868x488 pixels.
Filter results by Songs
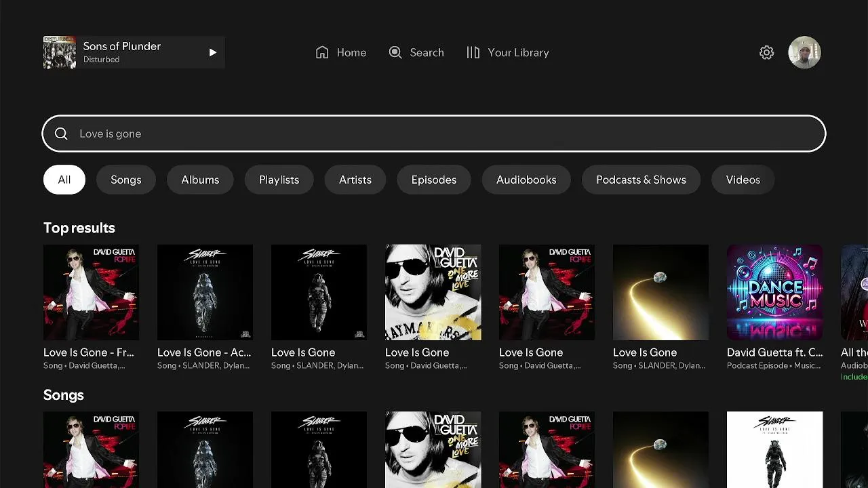click(x=126, y=180)
